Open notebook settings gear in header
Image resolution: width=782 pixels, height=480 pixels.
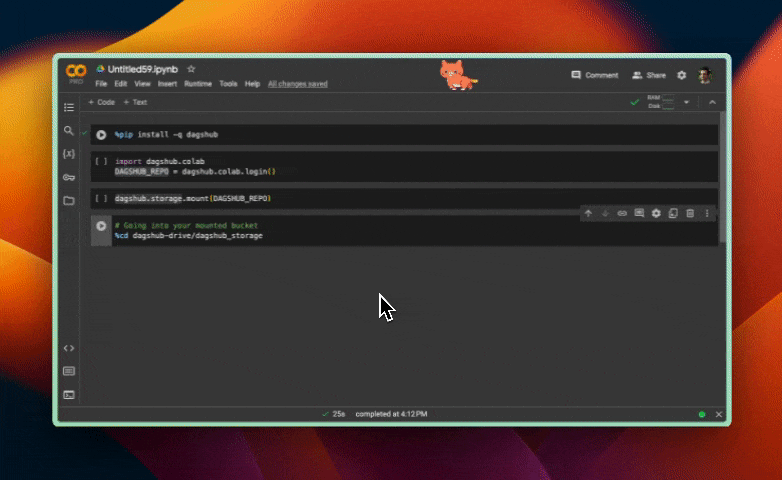[681, 75]
